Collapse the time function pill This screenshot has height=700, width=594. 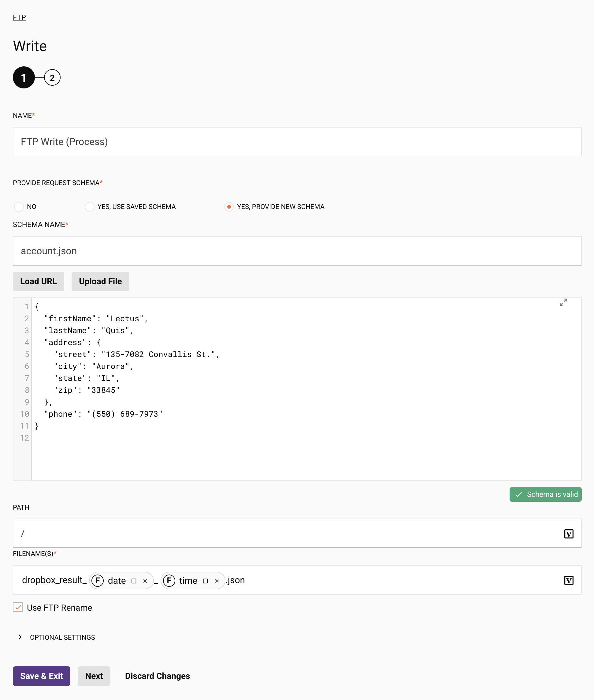[205, 581]
